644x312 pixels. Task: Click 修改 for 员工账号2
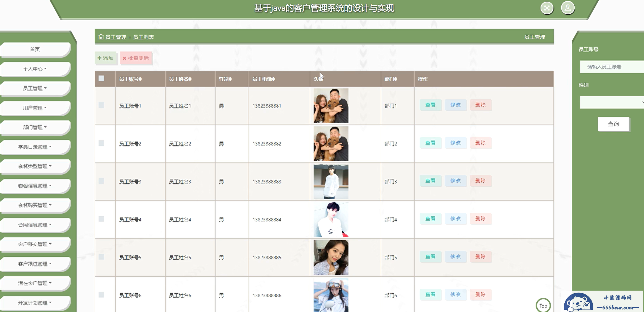coord(455,143)
